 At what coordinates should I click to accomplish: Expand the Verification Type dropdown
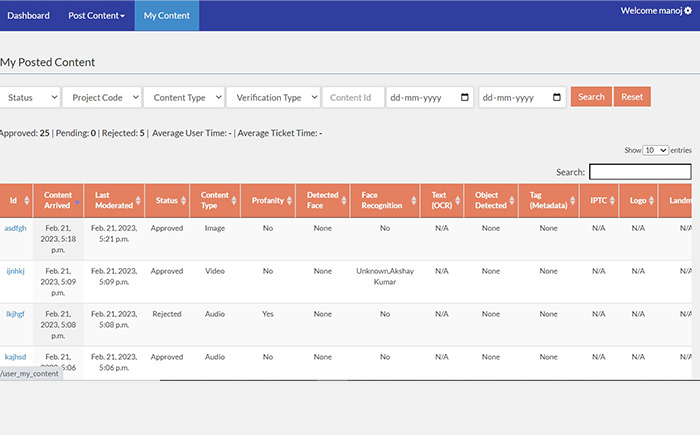273,97
